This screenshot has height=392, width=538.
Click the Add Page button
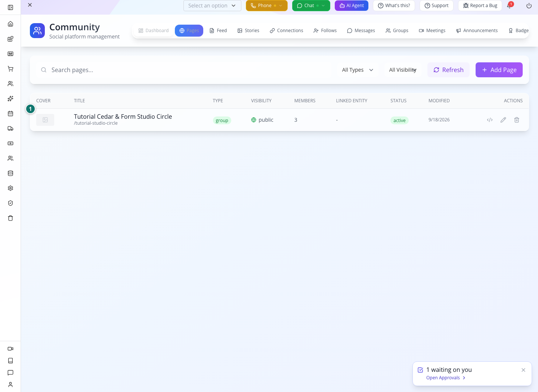pyautogui.click(x=499, y=70)
